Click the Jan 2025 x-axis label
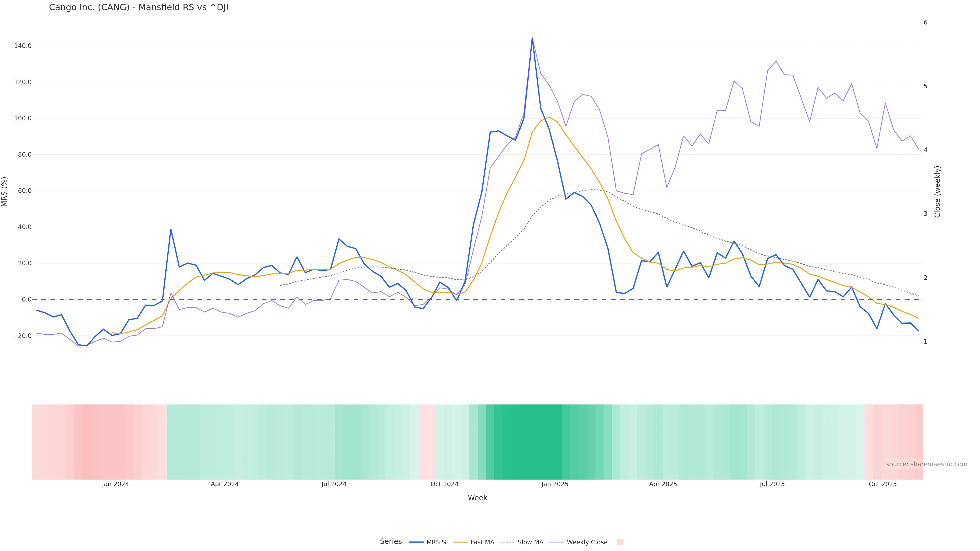The image size is (980, 551). point(555,484)
